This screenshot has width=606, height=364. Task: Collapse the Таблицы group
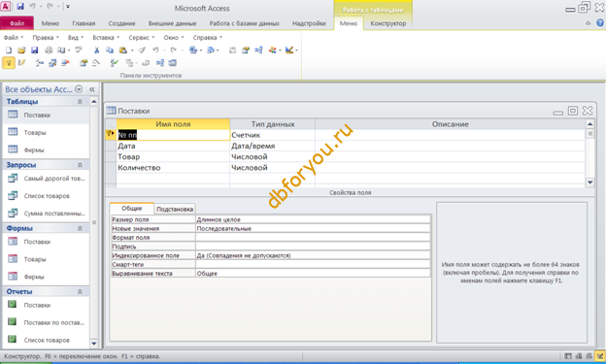[x=80, y=102]
